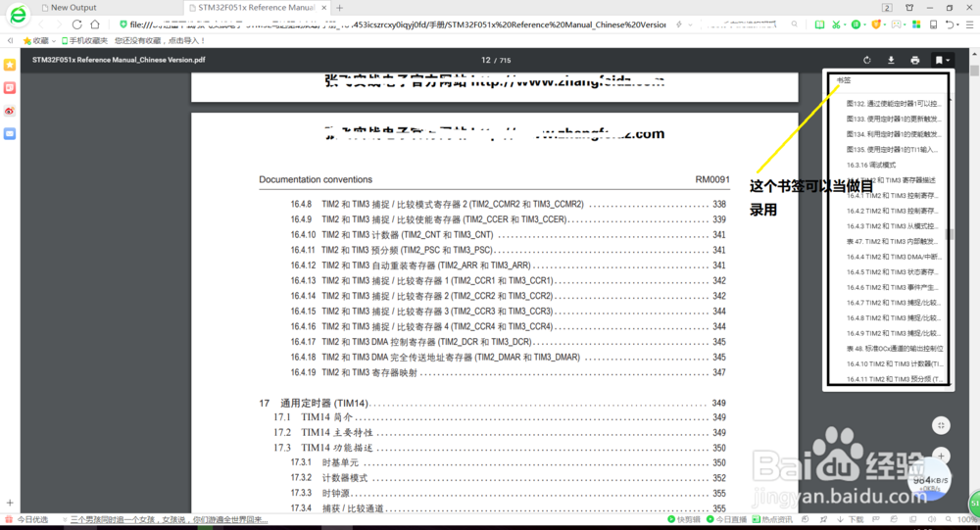980x530 pixels.
Task: Open reading mode book icon
Action: tap(818, 24)
